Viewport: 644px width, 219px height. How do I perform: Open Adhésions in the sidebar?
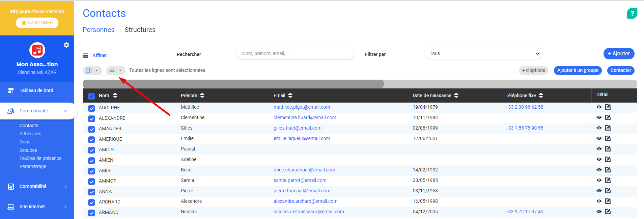30,134
